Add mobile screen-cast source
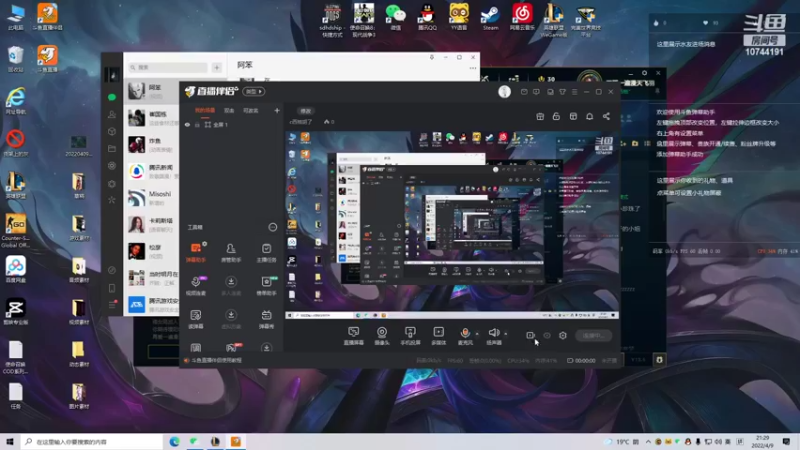 (x=410, y=336)
